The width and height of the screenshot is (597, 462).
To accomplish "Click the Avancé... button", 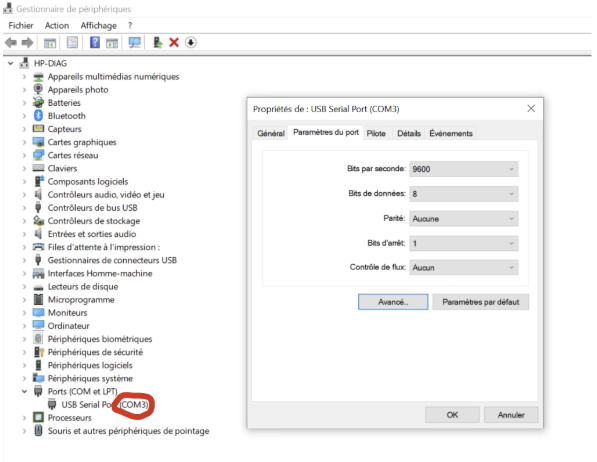I will click(x=393, y=302).
